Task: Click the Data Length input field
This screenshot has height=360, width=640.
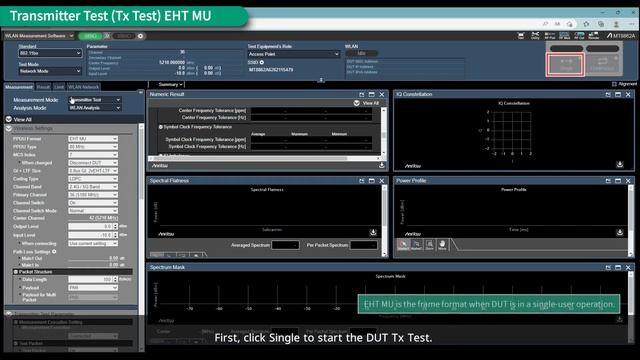Action: coord(91,280)
